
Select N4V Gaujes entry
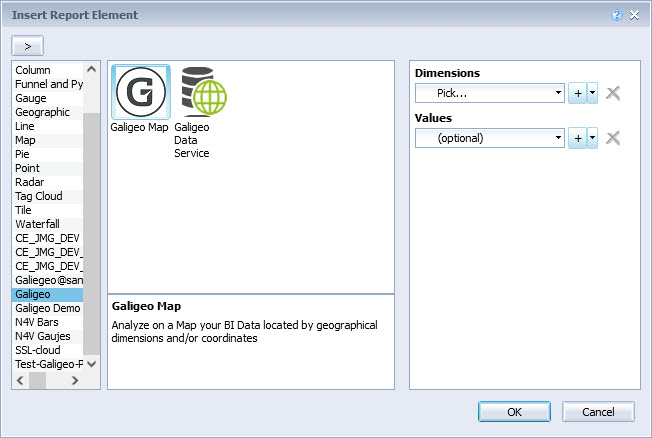[48, 336]
